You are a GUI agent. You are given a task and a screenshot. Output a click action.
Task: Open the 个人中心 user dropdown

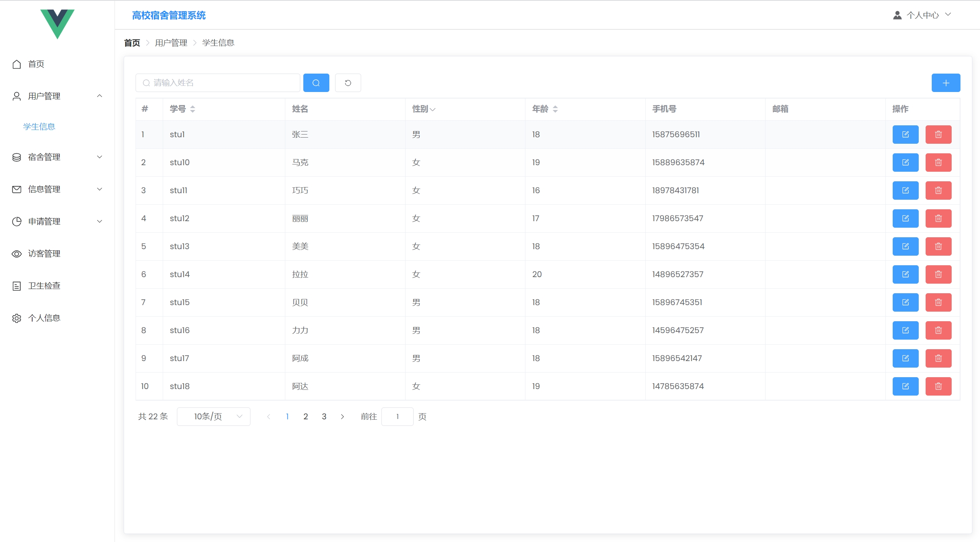[x=922, y=15]
